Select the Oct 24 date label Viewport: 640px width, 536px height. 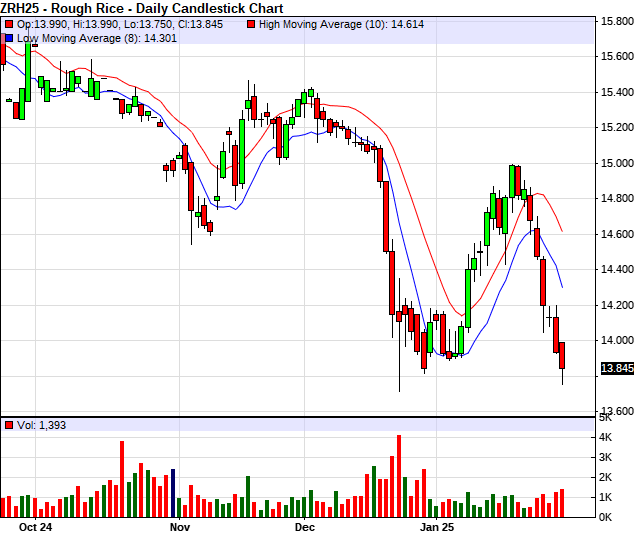coord(34,525)
